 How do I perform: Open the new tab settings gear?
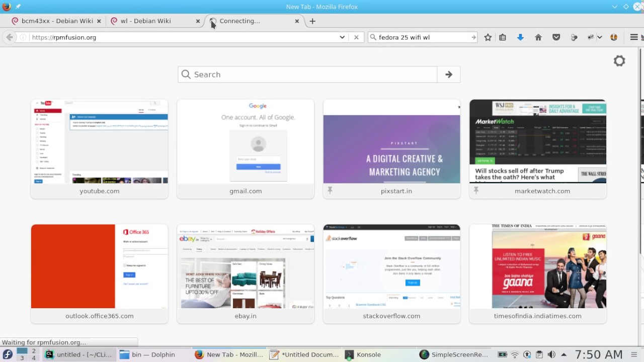pos(619,61)
